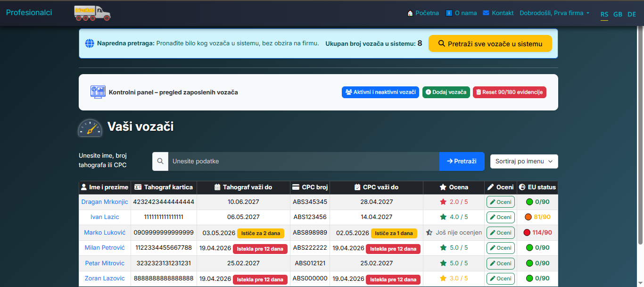Open the O nama page
The width and height of the screenshot is (644, 287).
pos(462,13)
